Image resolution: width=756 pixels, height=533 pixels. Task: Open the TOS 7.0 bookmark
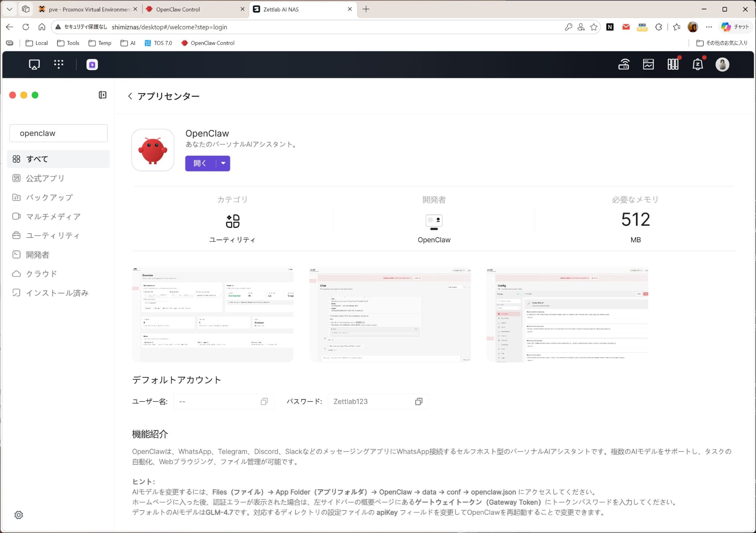click(x=158, y=43)
